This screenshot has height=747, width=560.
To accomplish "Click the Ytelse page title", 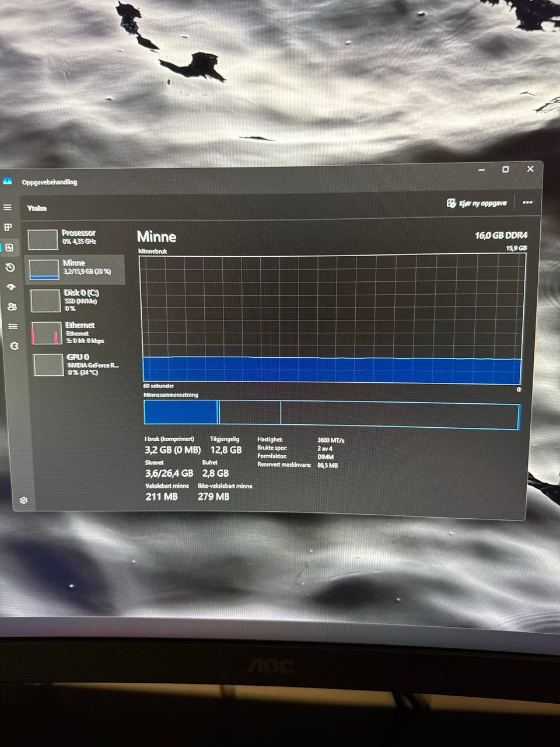I will (37, 208).
